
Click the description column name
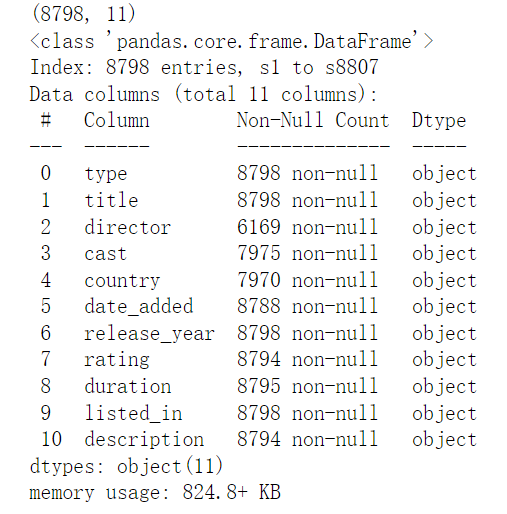(144, 440)
